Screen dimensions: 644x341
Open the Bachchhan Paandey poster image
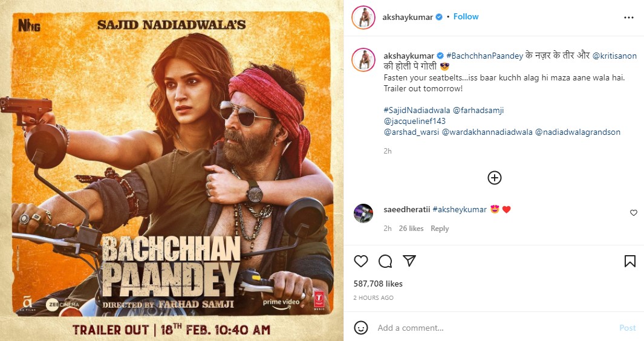pyautogui.click(x=172, y=170)
